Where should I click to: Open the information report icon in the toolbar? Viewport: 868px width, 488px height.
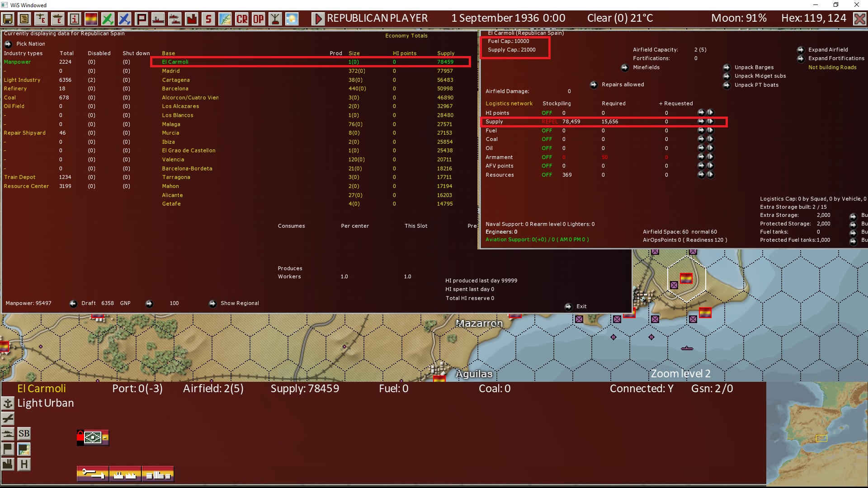74,19
